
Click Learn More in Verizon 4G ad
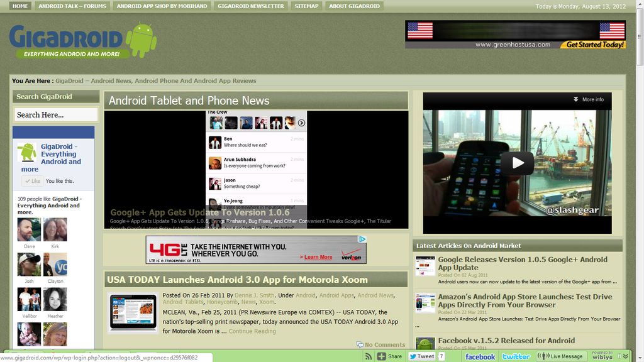[x=316, y=257]
